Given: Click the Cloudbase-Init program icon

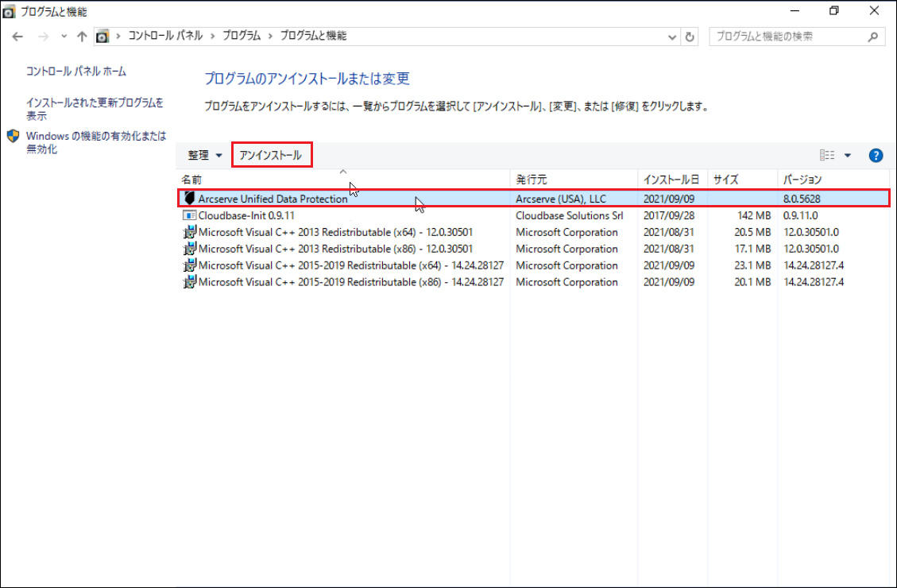Looking at the screenshot, I should [x=189, y=215].
